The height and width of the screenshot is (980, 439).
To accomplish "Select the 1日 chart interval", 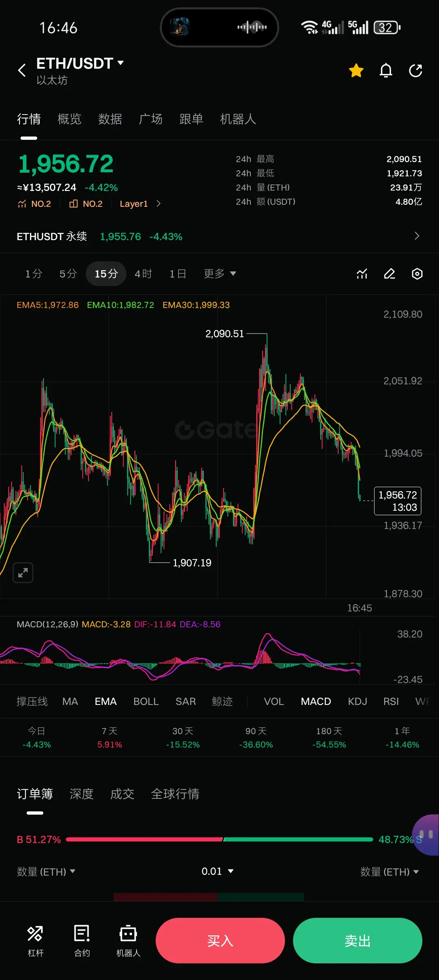I will 178,274.
